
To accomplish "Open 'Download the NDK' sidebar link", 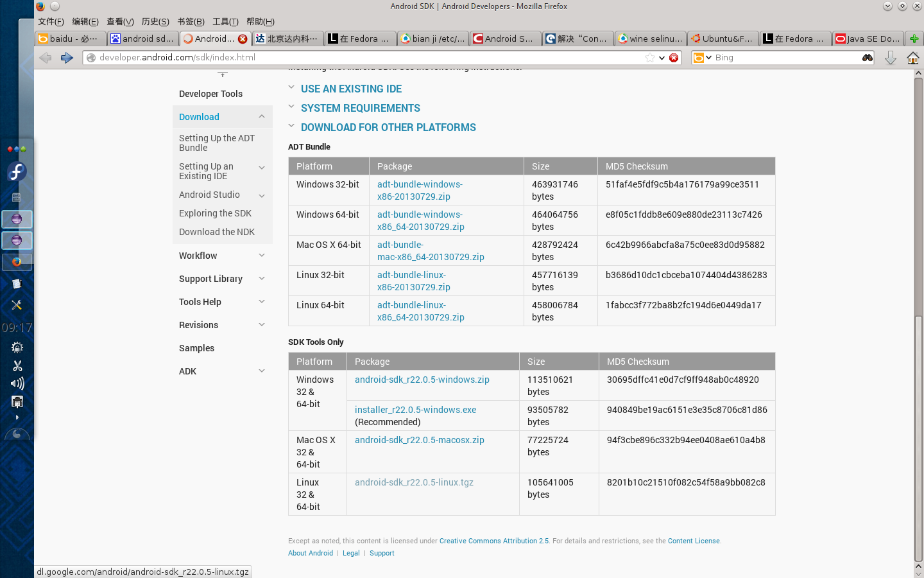I will 217,232.
